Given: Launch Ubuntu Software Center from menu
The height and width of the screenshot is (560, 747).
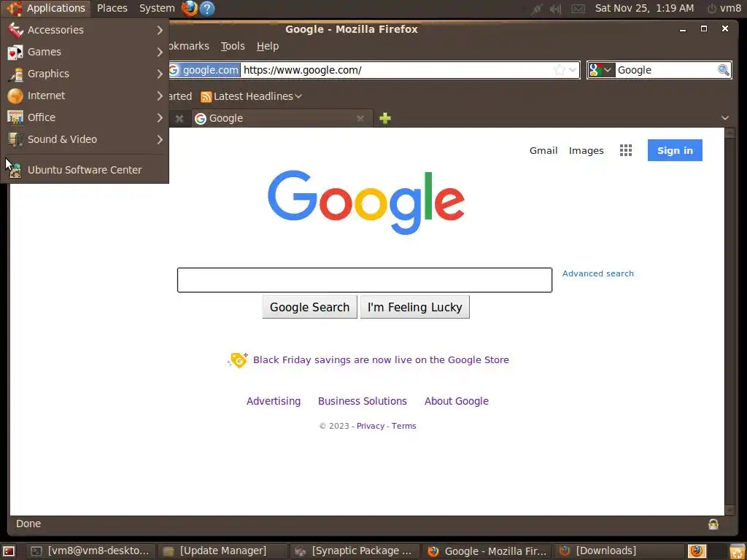Looking at the screenshot, I should [x=85, y=169].
